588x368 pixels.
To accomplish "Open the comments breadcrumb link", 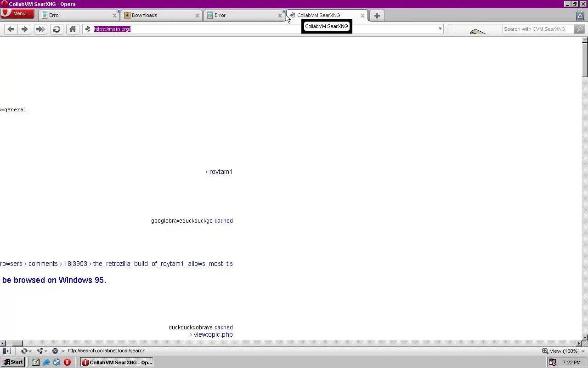I will (43, 264).
